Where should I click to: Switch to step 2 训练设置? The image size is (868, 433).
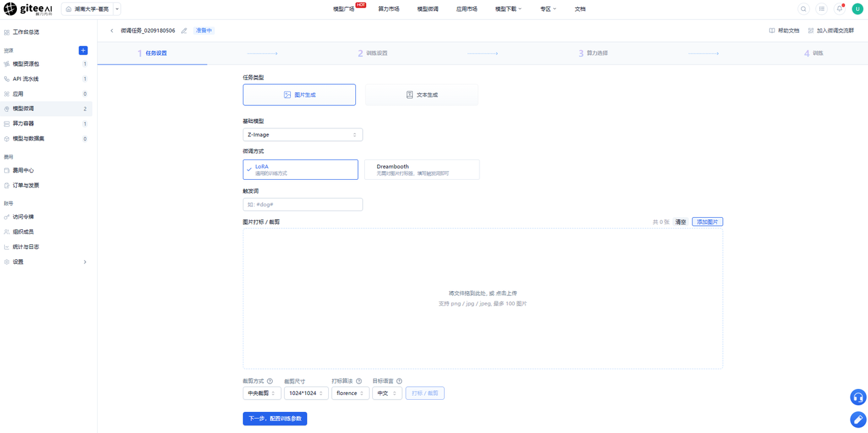[373, 53]
